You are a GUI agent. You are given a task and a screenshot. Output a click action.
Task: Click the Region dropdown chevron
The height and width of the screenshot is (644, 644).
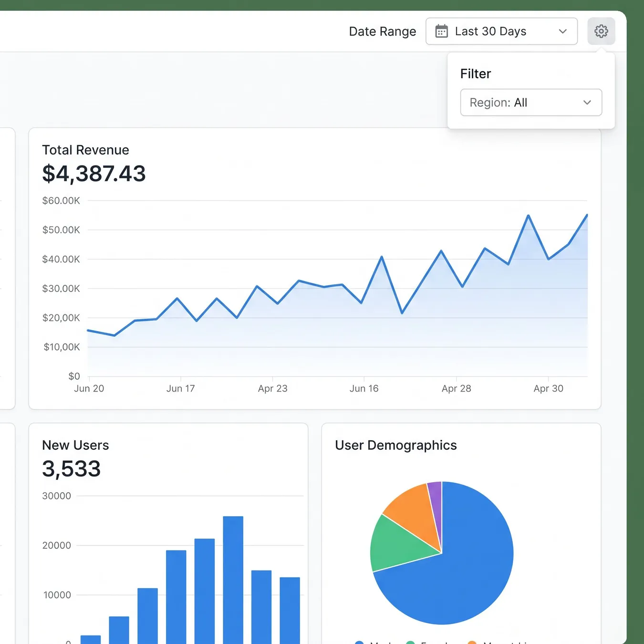coord(587,103)
